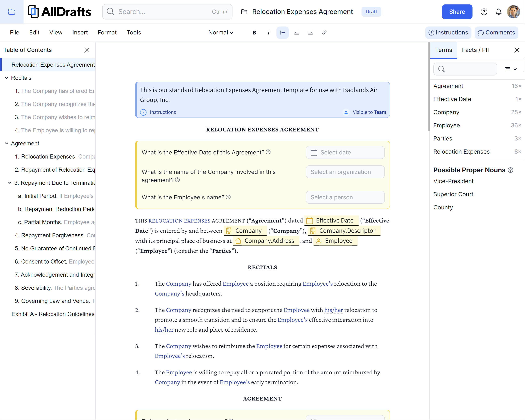Open Exhibit A - Relocation Guidelines entry
525x420 pixels.
point(53,314)
